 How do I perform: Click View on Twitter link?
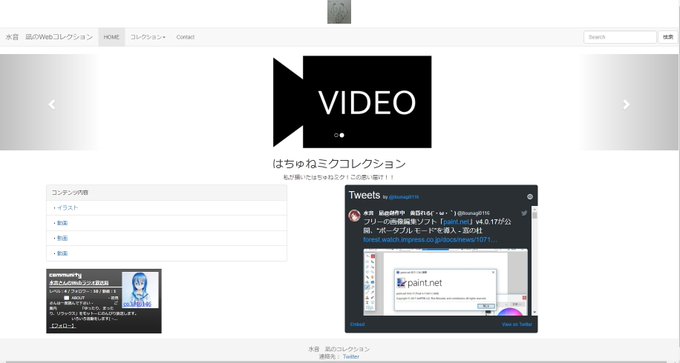(x=517, y=324)
